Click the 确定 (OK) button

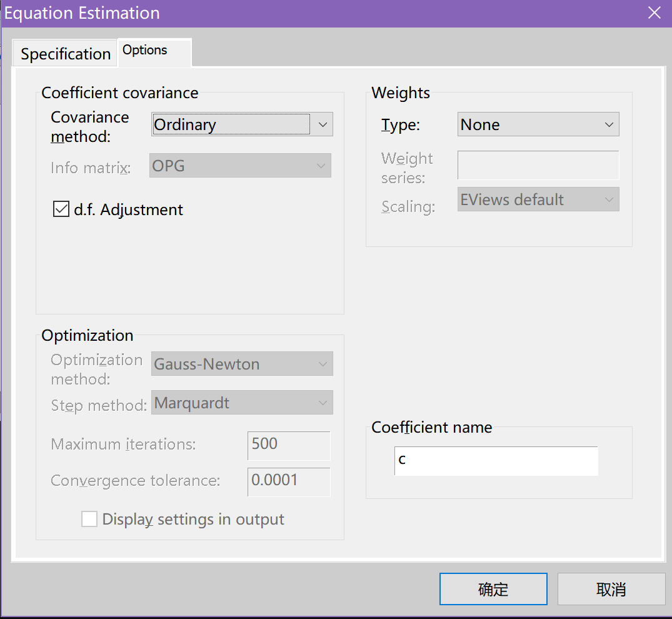493,589
